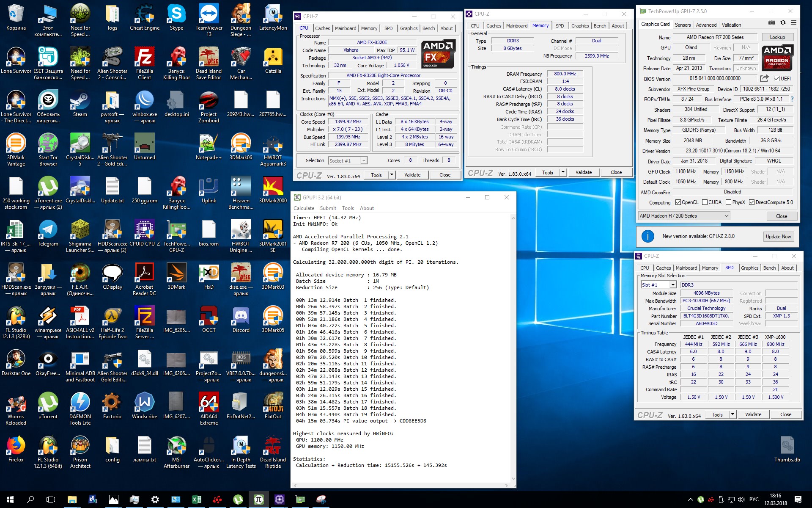Open the Skype desktop shortcut

(177, 17)
